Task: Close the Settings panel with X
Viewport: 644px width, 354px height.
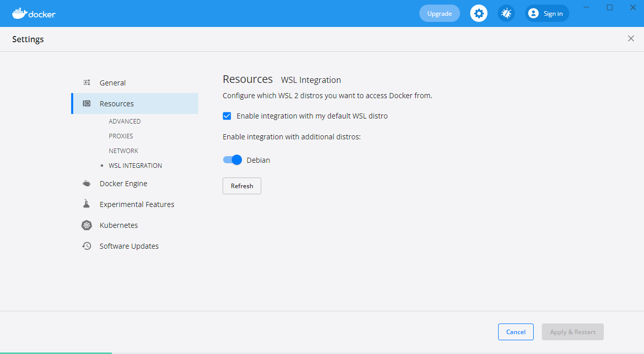Action: (x=631, y=39)
